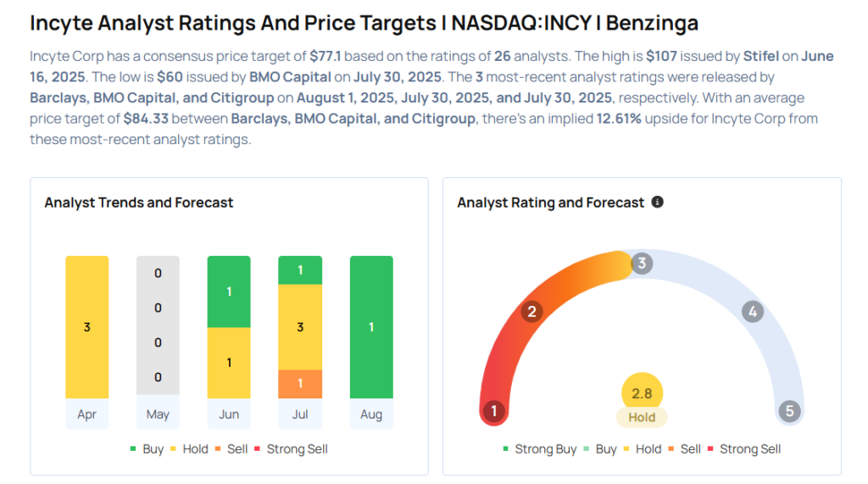Toggle Strong Sell legend in Analyst Trends chart
The width and height of the screenshot is (868, 484).
(x=292, y=449)
